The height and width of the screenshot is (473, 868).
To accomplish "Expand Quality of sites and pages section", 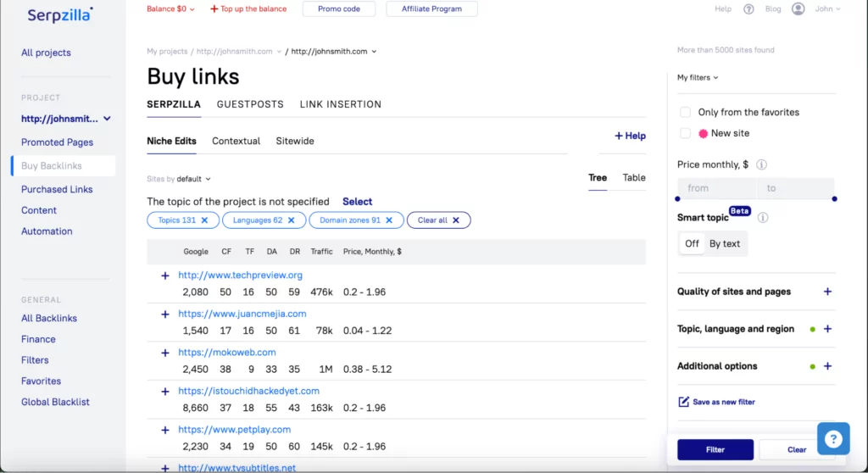I will coord(827,292).
